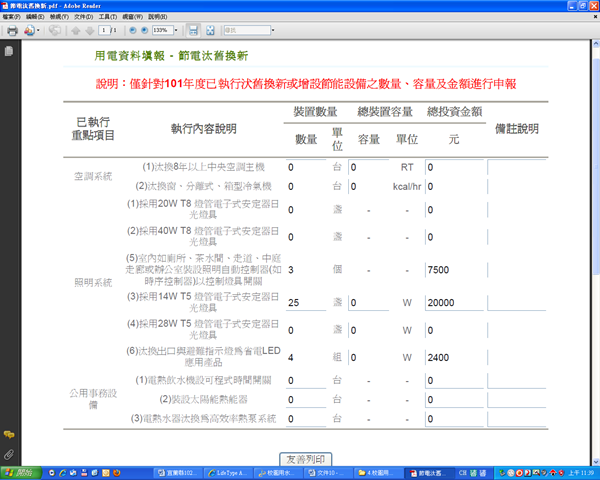
Task: Click remarks field for 電熱飲水機 row
Action: coord(517,381)
